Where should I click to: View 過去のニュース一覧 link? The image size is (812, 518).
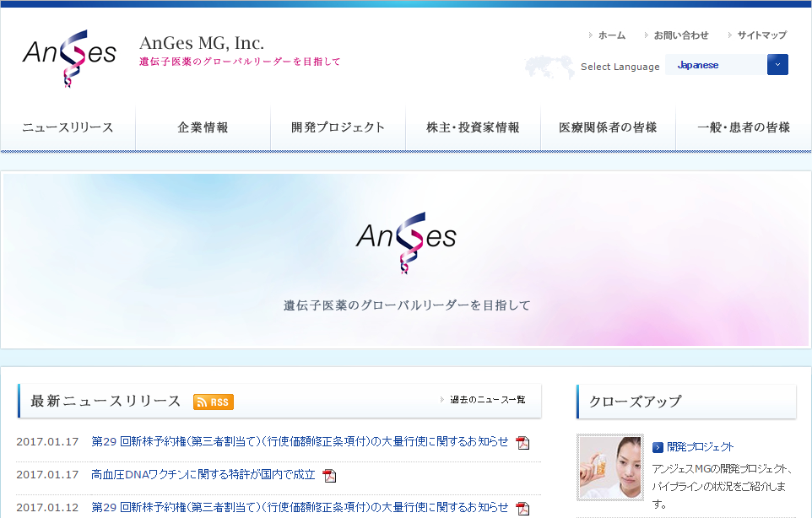(487, 400)
